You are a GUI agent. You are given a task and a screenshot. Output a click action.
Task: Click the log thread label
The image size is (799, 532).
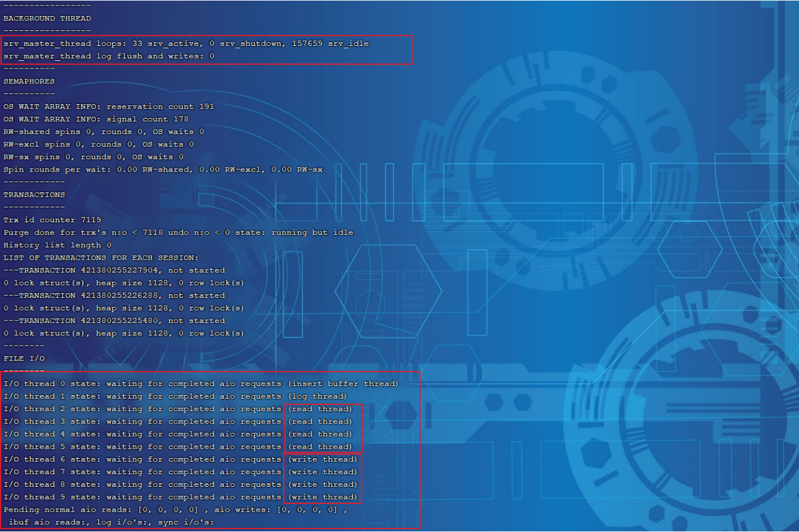pyautogui.click(x=317, y=396)
